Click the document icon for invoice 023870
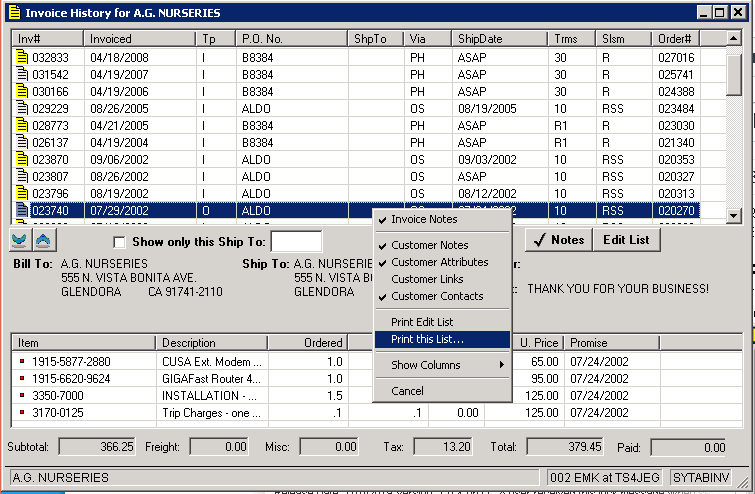755x494 pixels. click(x=22, y=159)
